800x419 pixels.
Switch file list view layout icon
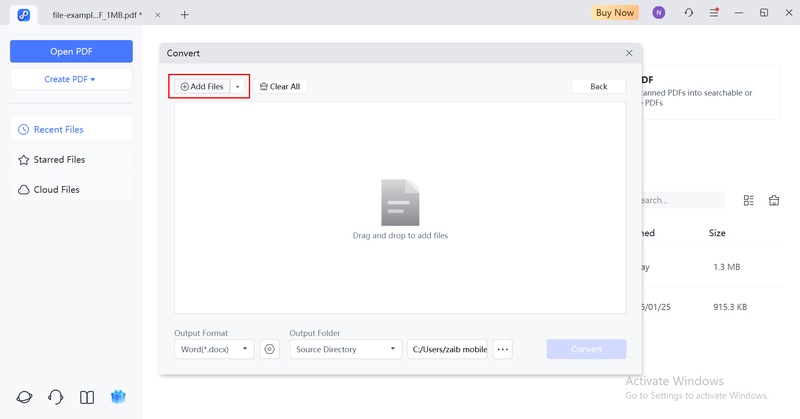pos(748,200)
